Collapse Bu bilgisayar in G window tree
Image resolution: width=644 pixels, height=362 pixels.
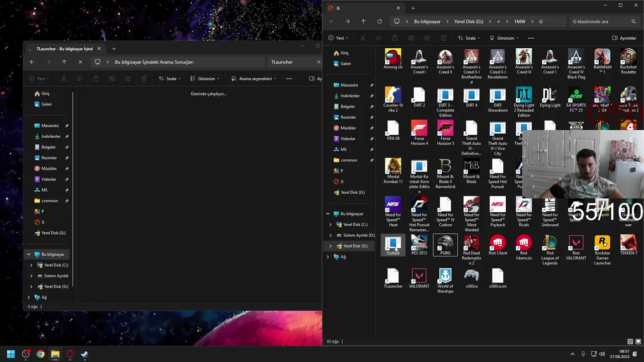point(328,214)
